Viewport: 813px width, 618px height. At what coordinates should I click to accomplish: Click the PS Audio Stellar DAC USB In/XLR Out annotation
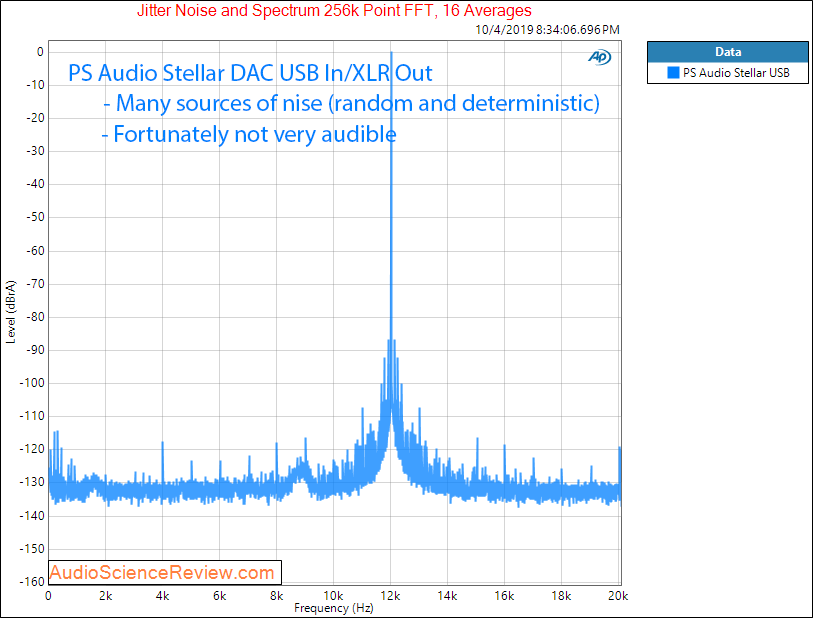point(250,73)
